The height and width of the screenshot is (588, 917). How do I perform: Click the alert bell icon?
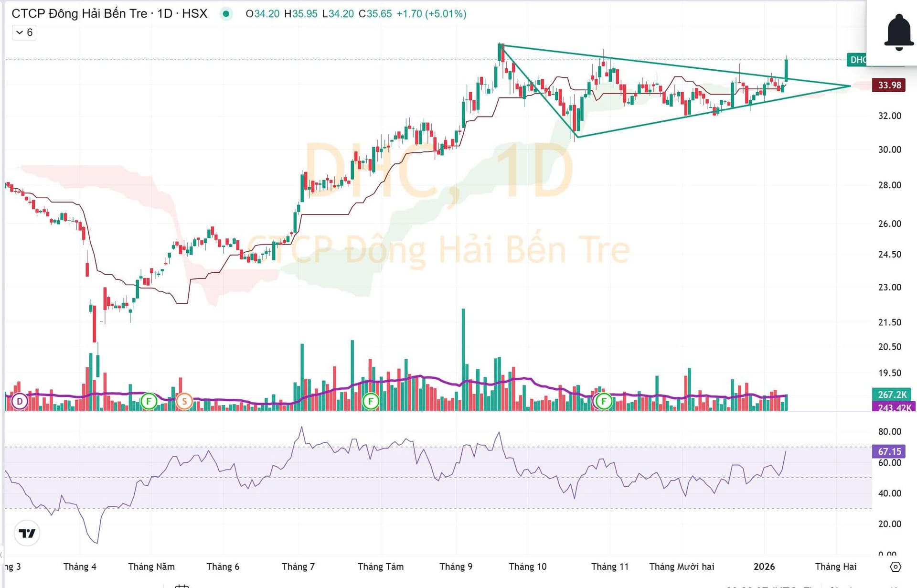pos(898,32)
